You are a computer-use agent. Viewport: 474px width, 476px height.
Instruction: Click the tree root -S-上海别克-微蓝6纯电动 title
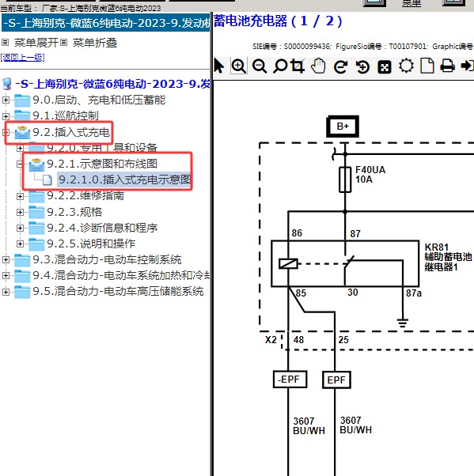pos(112,84)
